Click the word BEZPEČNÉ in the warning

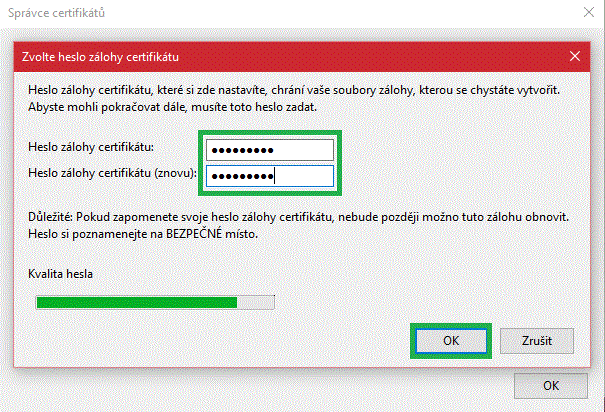[x=199, y=233]
